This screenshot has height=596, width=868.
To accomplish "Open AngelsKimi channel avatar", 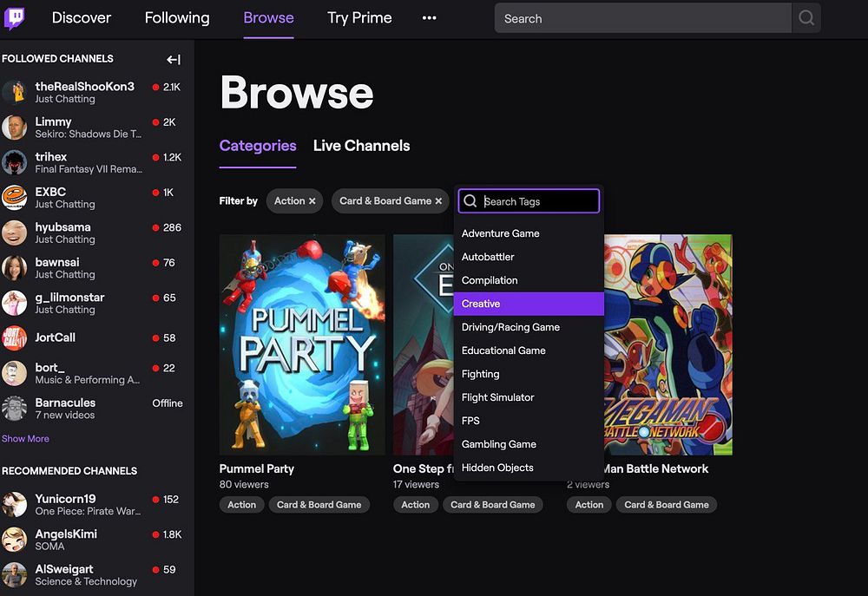I will [x=15, y=540].
